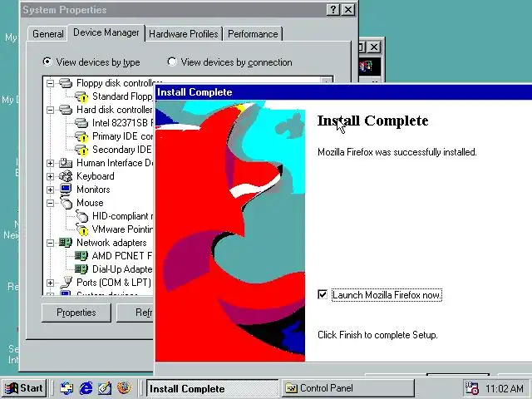Expand the Ports (COM & LPT) node

tap(50, 283)
